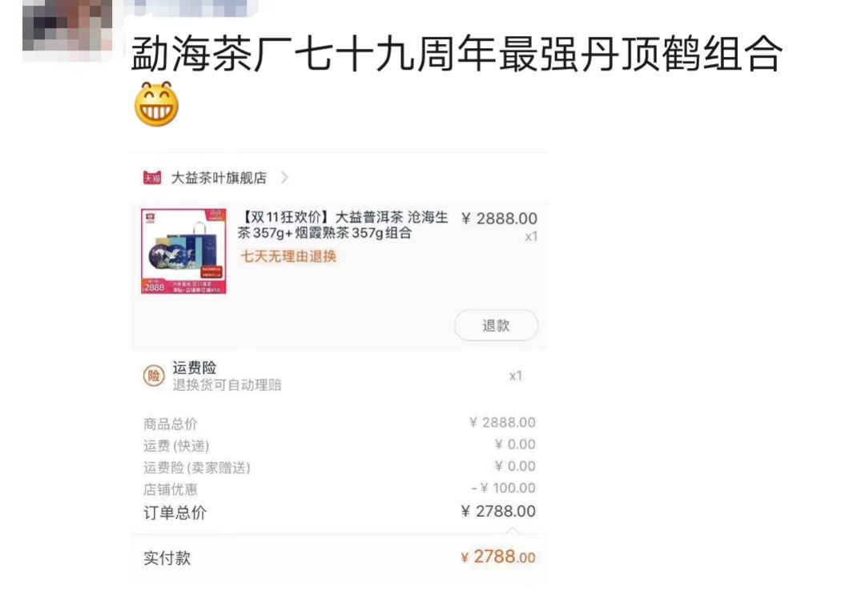
Task: Click the 退换货可自动理赔 insurance description
Action: 227,384
